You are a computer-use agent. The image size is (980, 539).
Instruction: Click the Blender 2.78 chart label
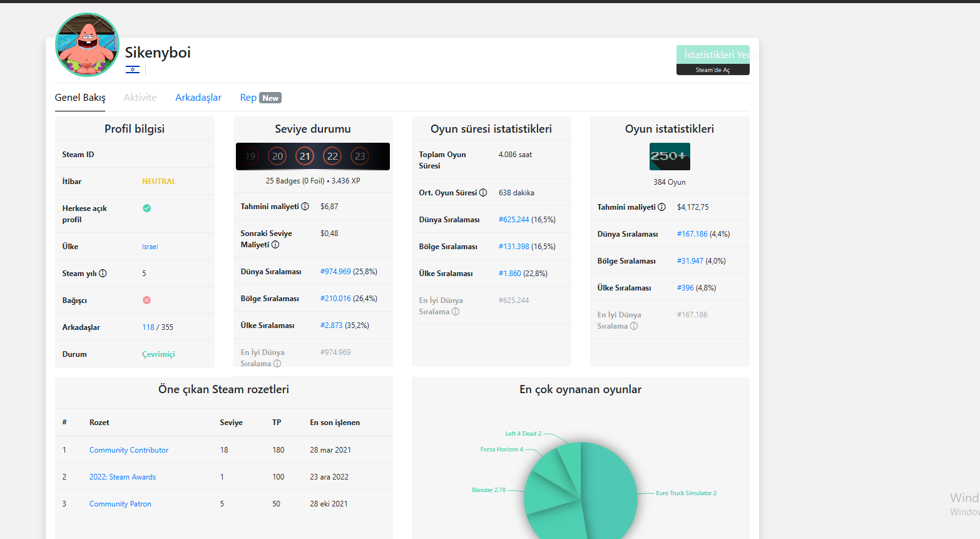pos(489,490)
